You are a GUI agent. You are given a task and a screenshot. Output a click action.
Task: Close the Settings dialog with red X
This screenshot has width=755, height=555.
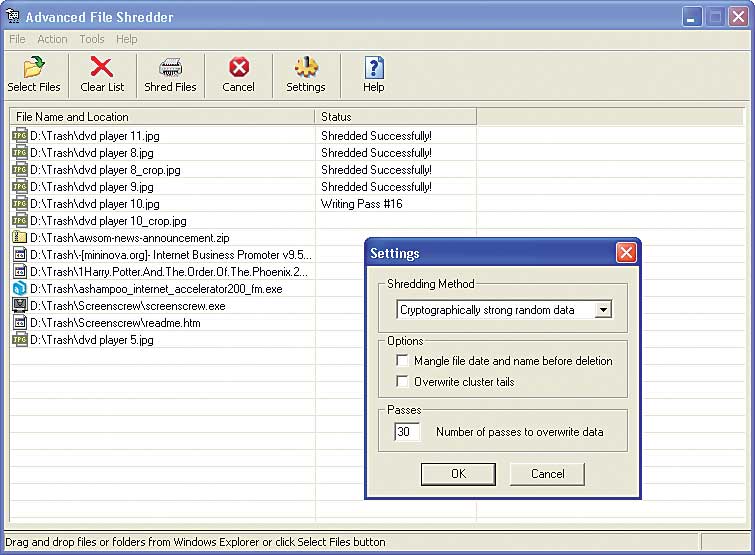coord(626,253)
